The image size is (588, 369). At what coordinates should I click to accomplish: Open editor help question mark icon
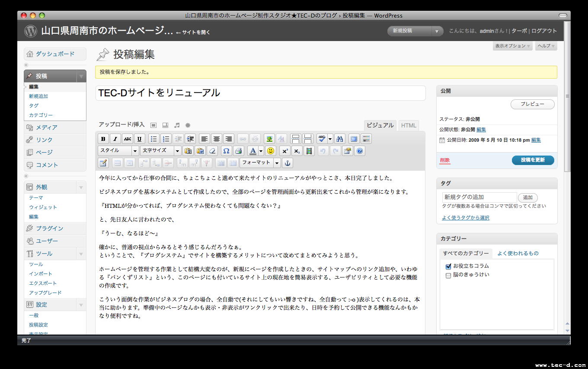(360, 151)
